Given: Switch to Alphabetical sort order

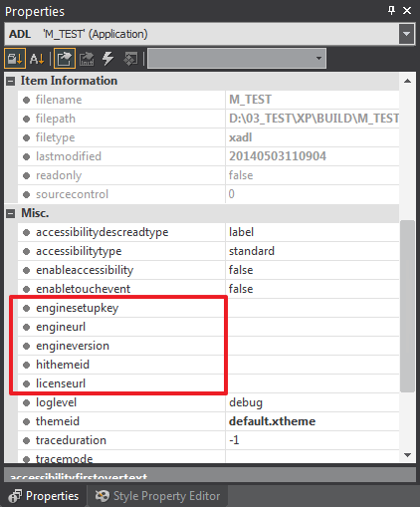Looking at the screenshot, I should coord(37,59).
